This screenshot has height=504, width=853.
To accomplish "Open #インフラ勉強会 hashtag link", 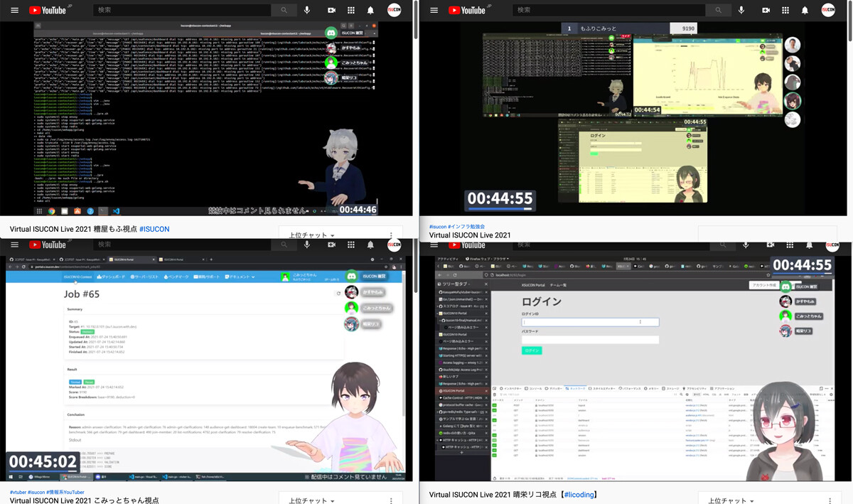I will 466,227.
